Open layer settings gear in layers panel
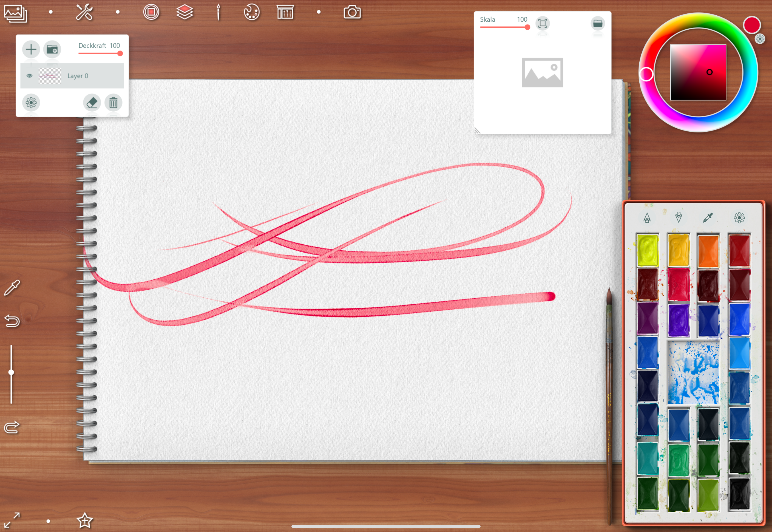Image resolution: width=772 pixels, height=532 pixels. tap(31, 102)
